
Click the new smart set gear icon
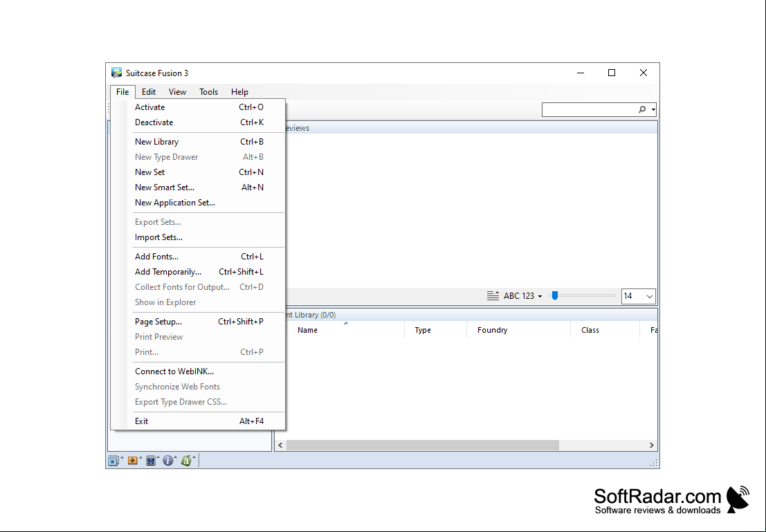coord(134,460)
